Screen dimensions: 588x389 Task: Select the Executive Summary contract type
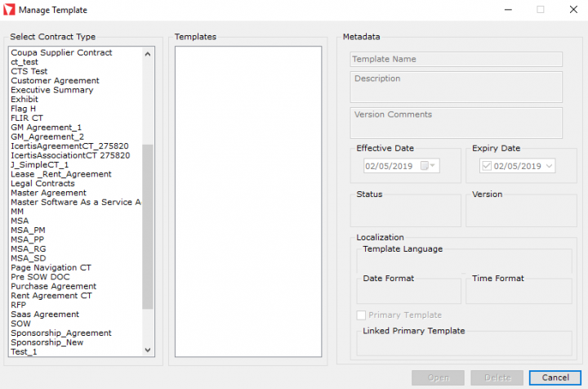[51, 90]
